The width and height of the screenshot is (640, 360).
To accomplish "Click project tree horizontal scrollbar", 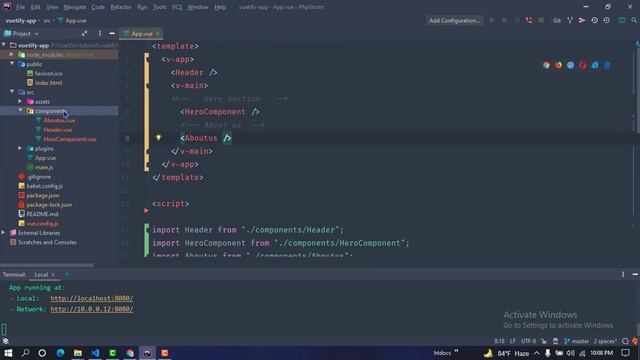I will [47, 265].
